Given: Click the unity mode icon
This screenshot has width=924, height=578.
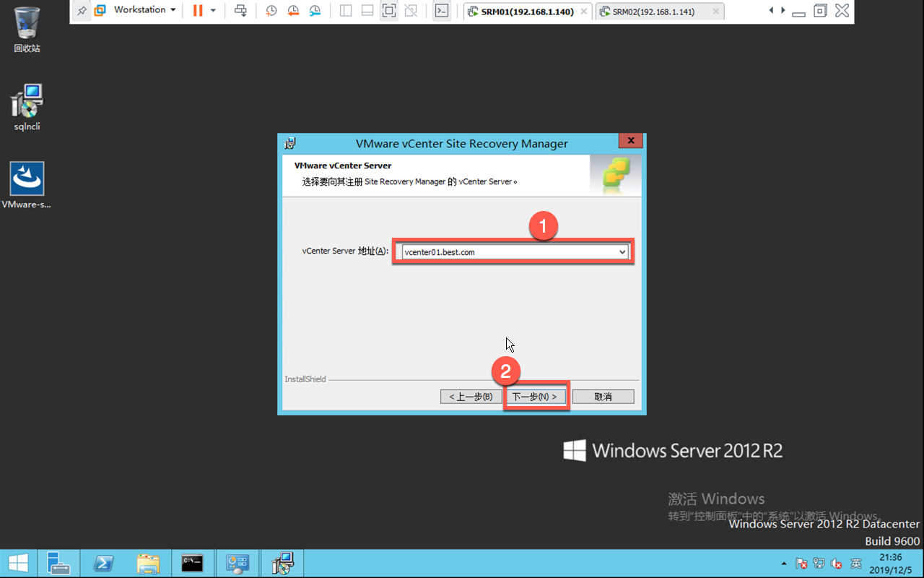Looking at the screenshot, I should point(411,11).
